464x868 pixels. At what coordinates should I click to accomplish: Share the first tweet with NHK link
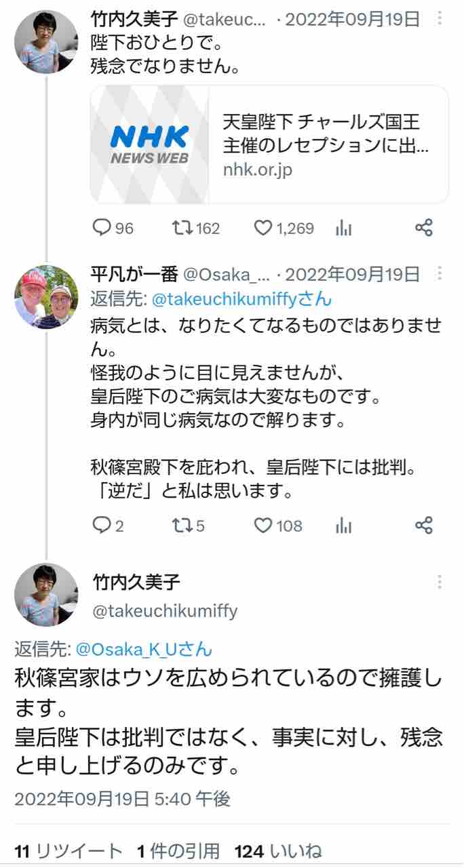(x=423, y=229)
